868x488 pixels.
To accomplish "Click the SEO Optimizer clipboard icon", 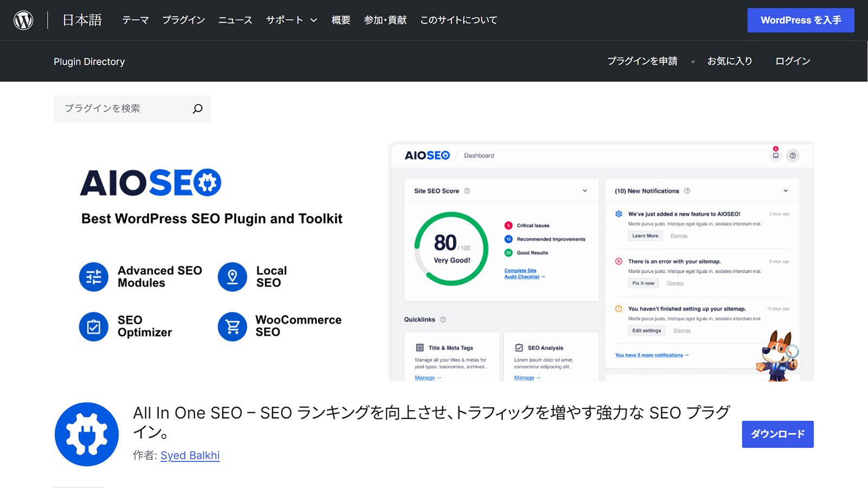I will (x=94, y=326).
